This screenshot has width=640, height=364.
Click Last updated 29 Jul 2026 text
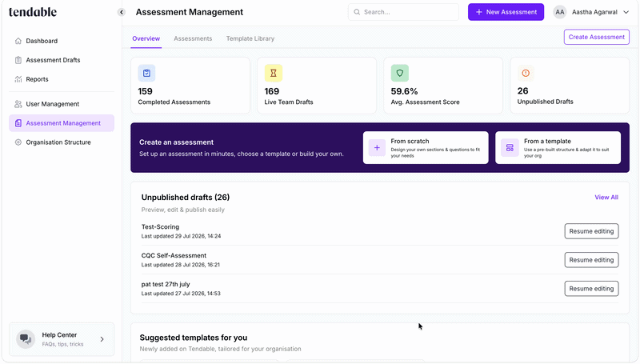click(182, 236)
